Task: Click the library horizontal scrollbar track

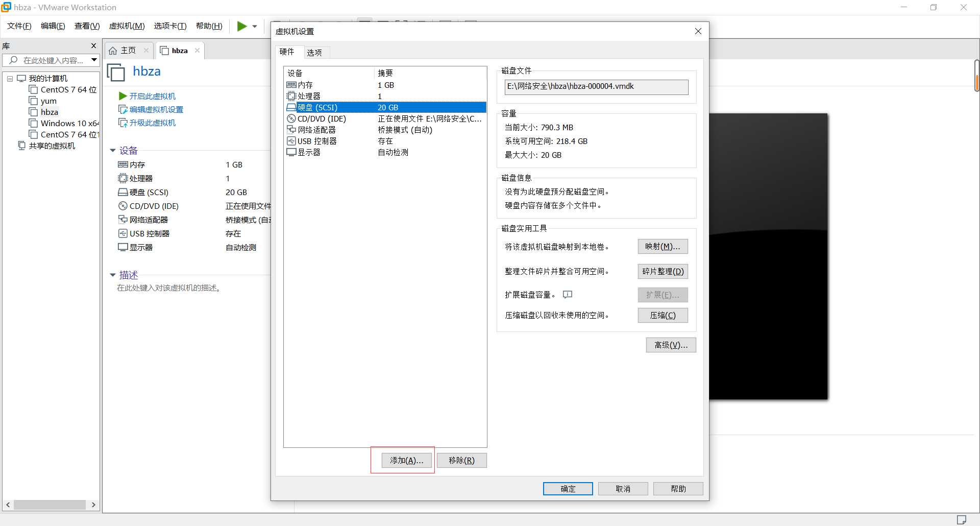Action: point(50,505)
